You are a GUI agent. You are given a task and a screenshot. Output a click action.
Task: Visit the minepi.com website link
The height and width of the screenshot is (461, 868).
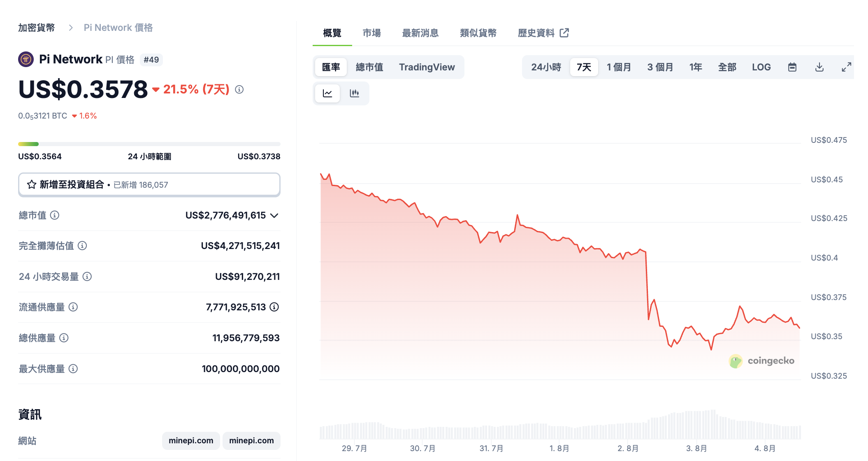(191, 440)
